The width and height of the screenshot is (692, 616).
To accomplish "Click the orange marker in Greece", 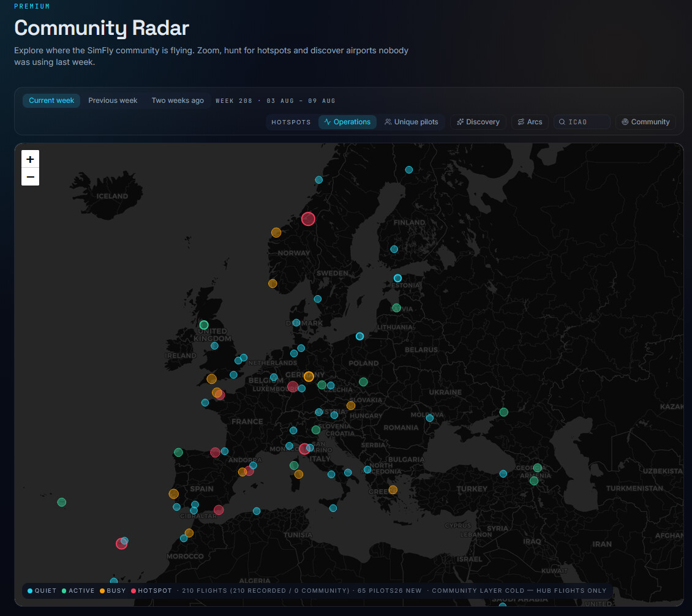I will (x=393, y=490).
